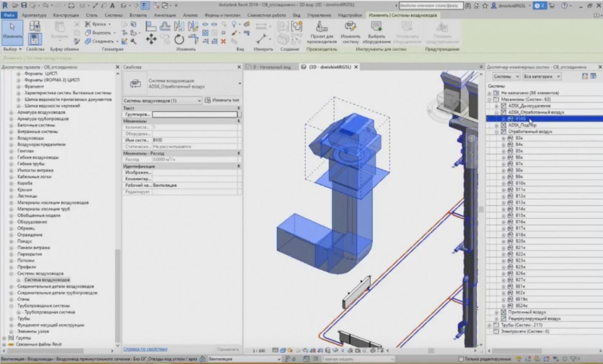Open the Свойства panel icon in Выбор ribbon

(35, 39)
